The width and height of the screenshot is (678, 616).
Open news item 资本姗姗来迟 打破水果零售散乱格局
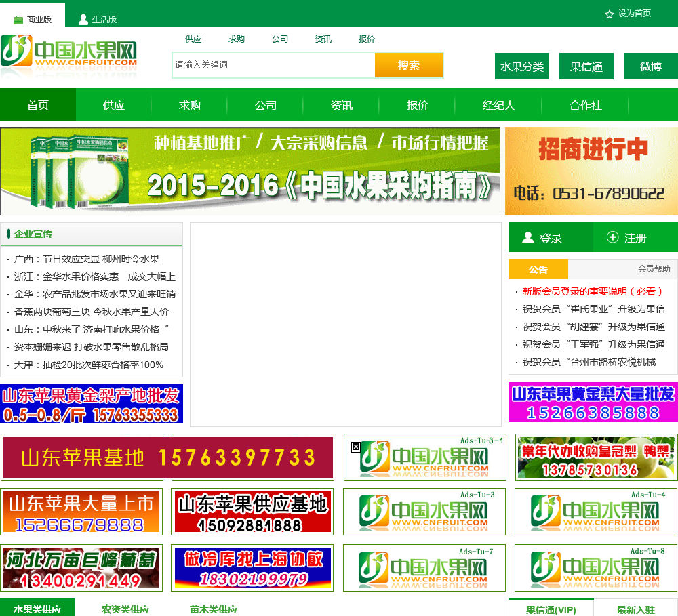pos(92,347)
